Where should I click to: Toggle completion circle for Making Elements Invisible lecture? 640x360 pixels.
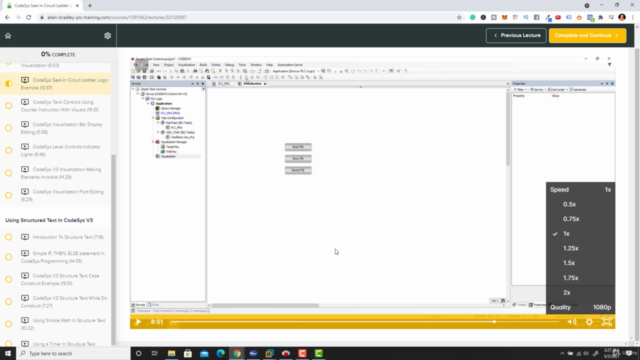9,173
